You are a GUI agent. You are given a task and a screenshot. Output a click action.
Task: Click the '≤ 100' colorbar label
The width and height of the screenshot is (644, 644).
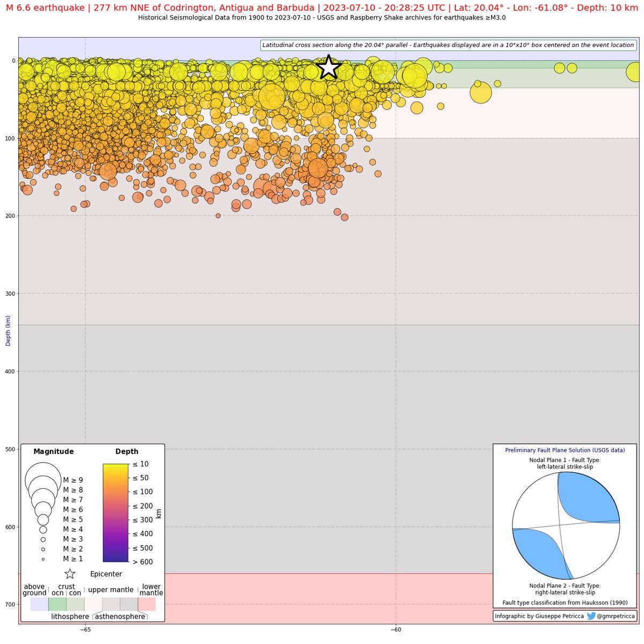pyautogui.click(x=143, y=492)
